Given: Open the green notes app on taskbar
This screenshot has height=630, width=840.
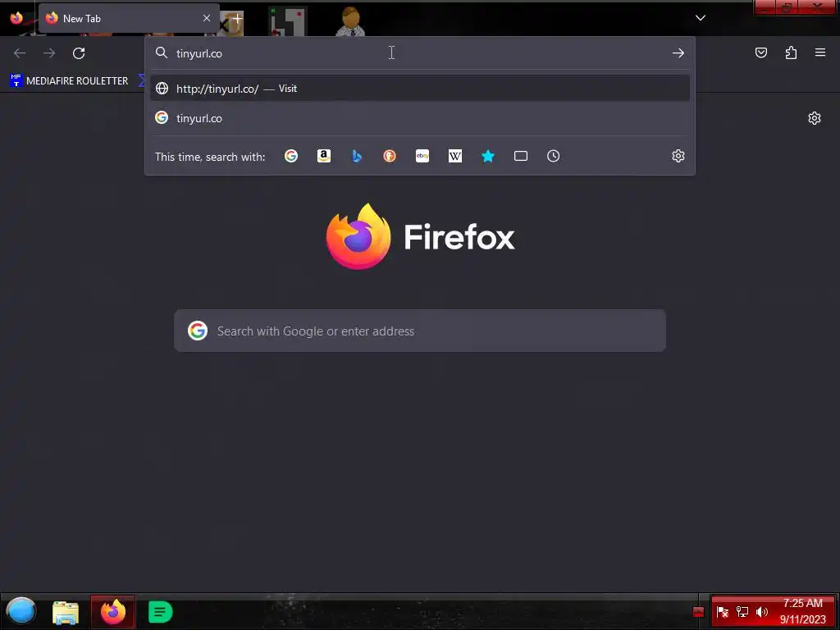Looking at the screenshot, I should pos(160,612).
